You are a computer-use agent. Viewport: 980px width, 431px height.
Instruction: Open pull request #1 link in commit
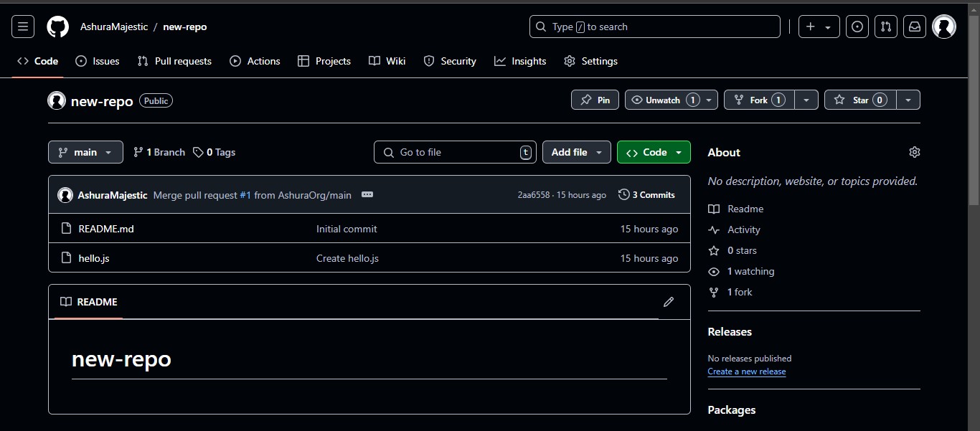pos(245,195)
